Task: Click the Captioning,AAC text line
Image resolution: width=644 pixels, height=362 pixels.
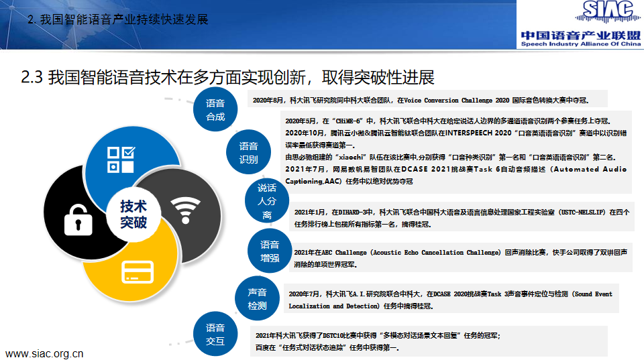Action: (x=349, y=181)
